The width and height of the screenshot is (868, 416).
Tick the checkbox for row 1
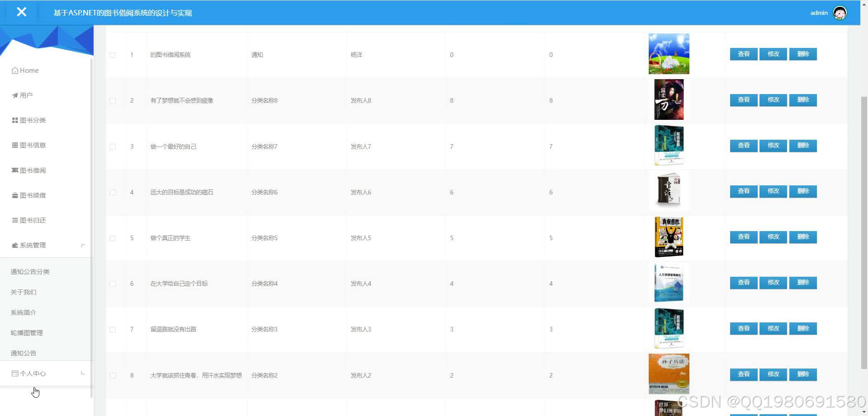point(113,55)
